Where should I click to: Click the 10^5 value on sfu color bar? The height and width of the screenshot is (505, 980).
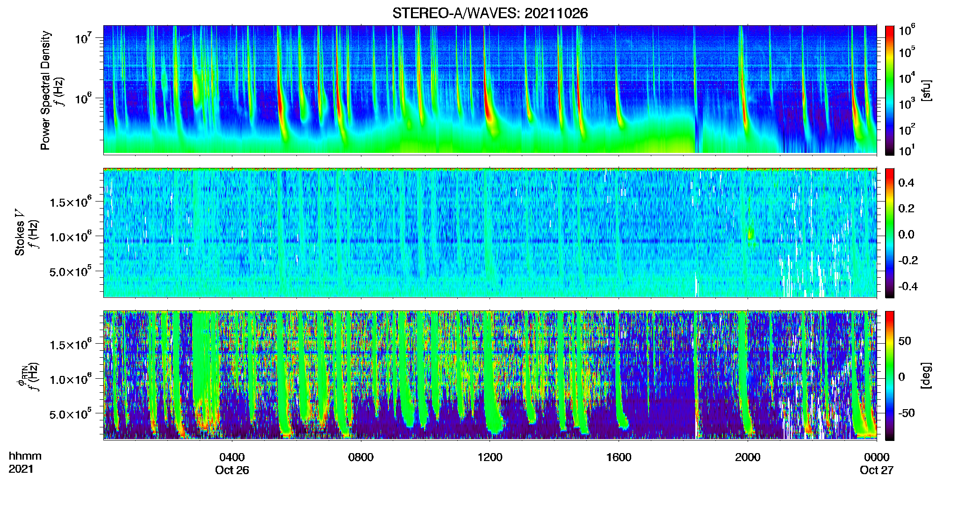pos(907,52)
